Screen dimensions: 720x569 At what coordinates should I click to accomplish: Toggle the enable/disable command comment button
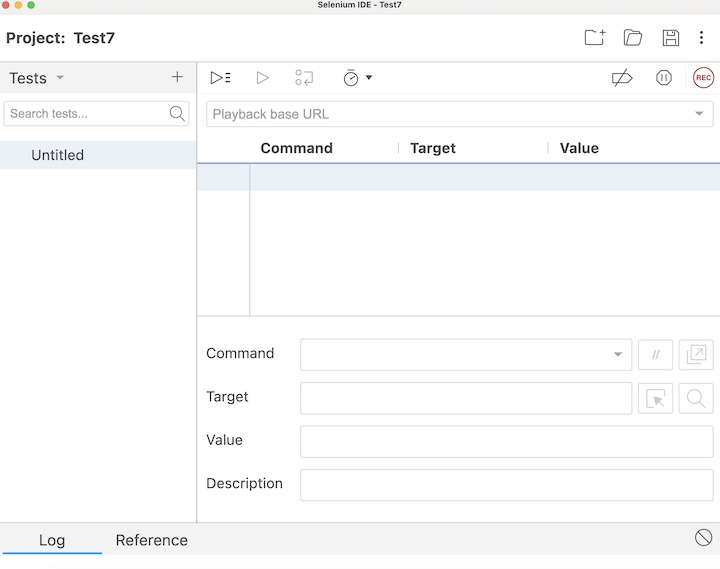point(656,355)
